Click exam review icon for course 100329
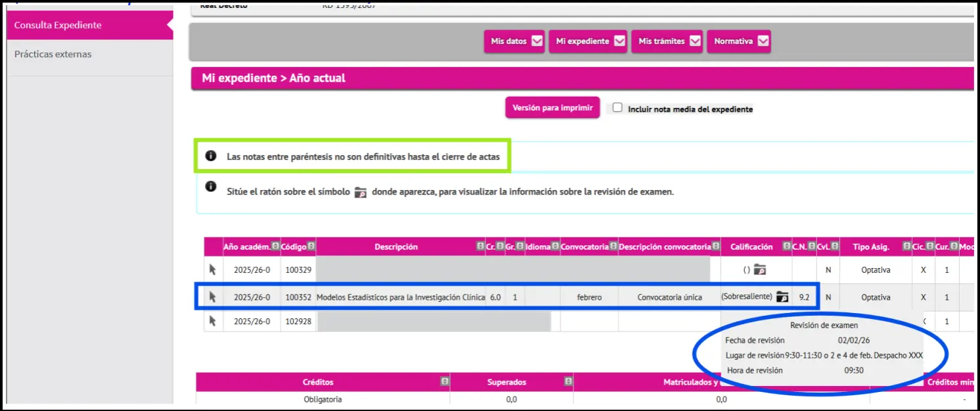Viewport: 980px width, 411px height. pyautogui.click(x=760, y=270)
